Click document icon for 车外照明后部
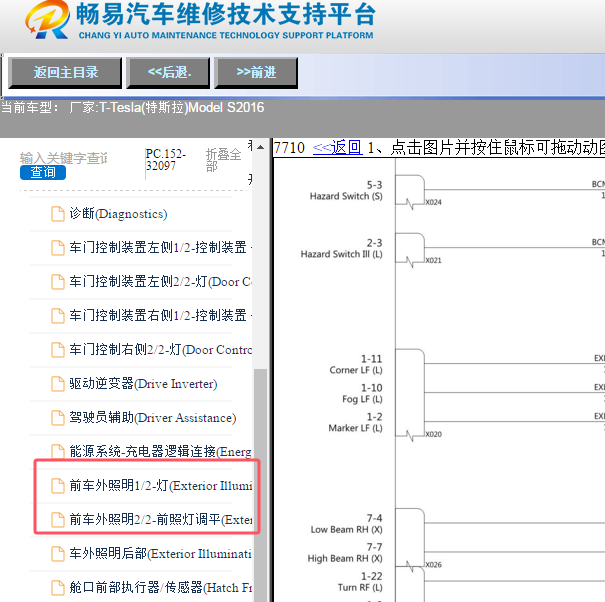The width and height of the screenshot is (605, 602). pyautogui.click(x=58, y=554)
